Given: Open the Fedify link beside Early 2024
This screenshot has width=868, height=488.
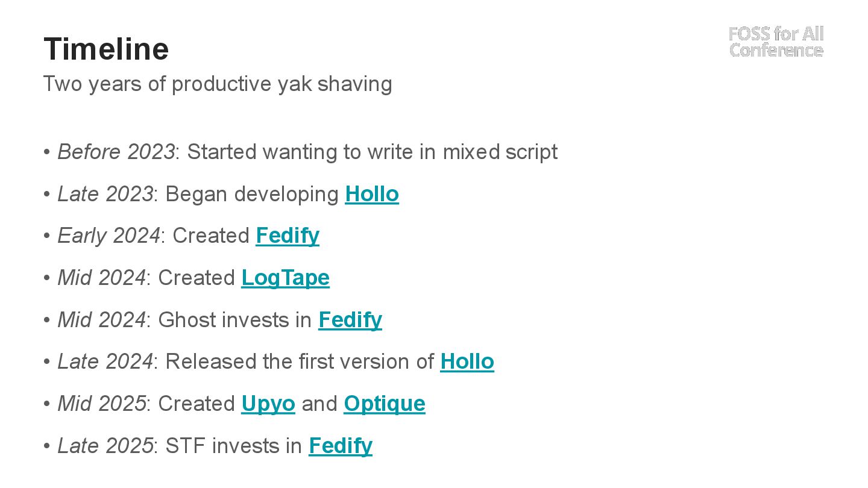Looking at the screenshot, I should (288, 236).
